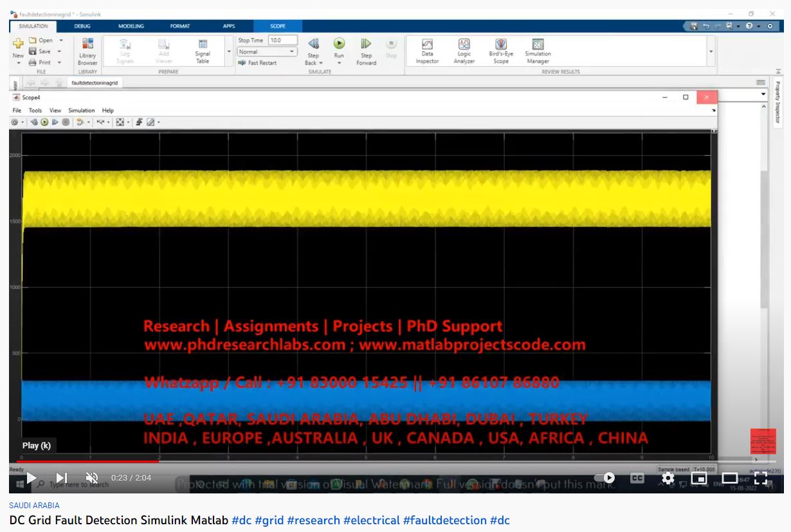The width and height of the screenshot is (791, 532).
Task: Play the video
Action: [x=31, y=478]
